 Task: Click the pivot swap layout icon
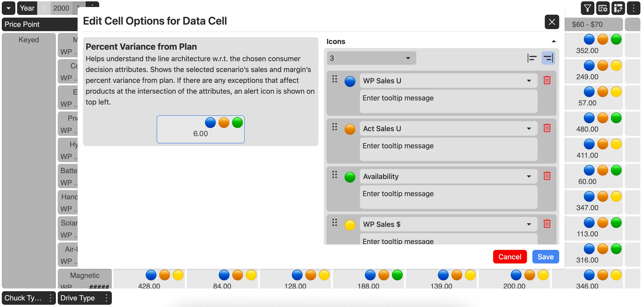(x=618, y=8)
